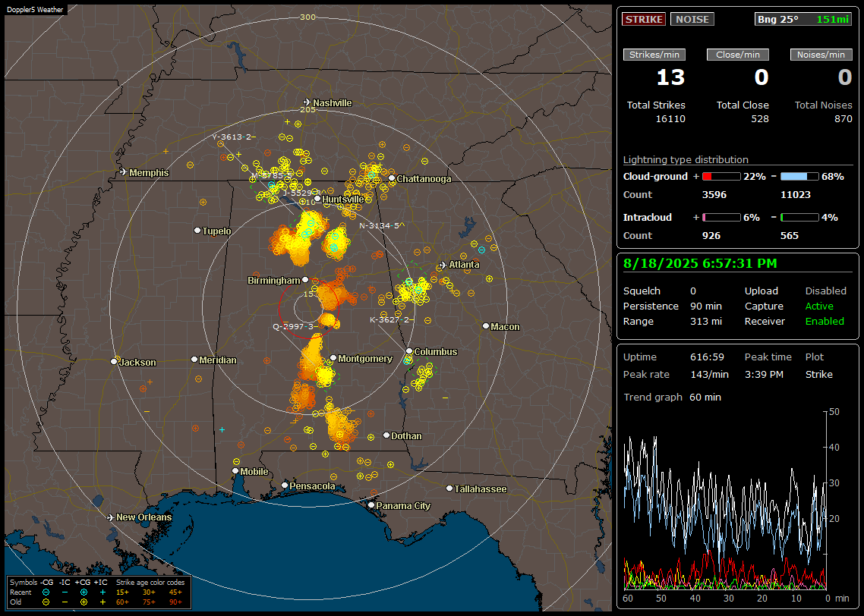The height and width of the screenshot is (616, 864).
Task: Click the blue cloud-ground negative percentage bar
Action: pyautogui.click(x=799, y=177)
